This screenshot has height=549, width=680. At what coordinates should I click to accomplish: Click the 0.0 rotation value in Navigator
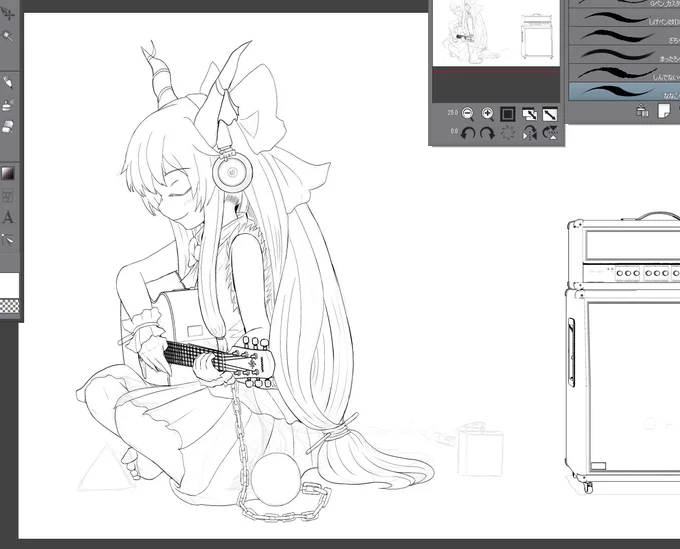point(454,131)
